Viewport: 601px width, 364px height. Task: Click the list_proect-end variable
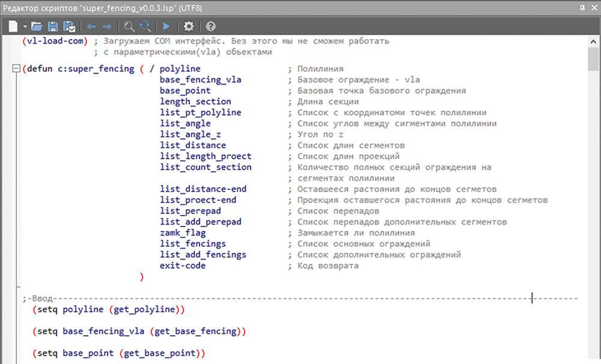(198, 199)
